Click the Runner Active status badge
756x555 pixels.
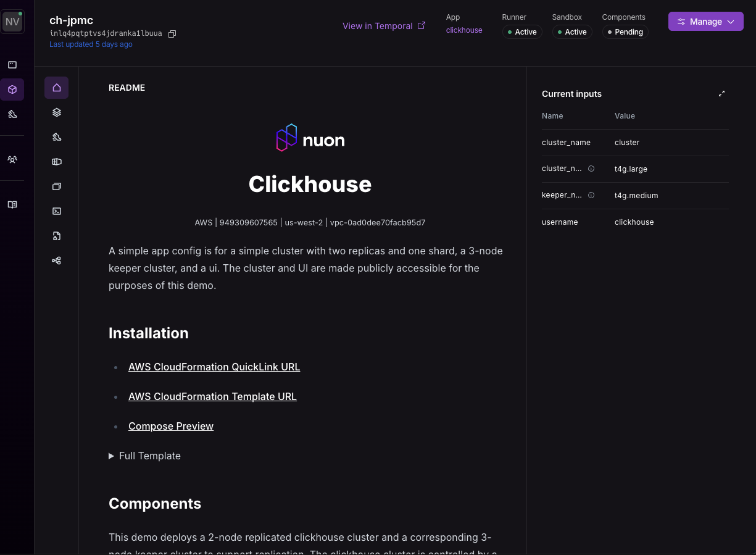point(522,32)
